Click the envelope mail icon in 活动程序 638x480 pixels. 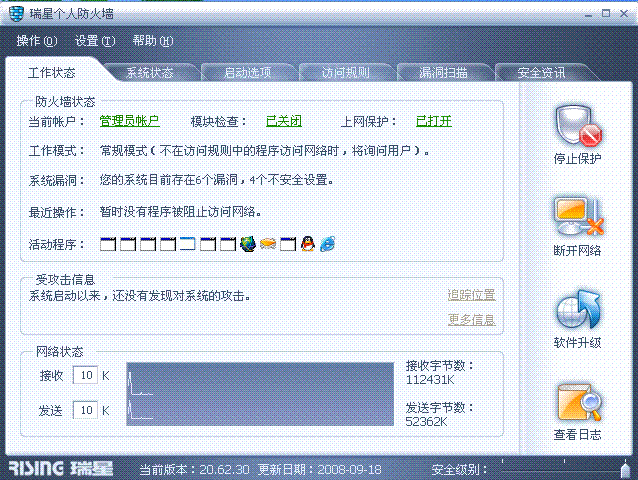[268, 244]
